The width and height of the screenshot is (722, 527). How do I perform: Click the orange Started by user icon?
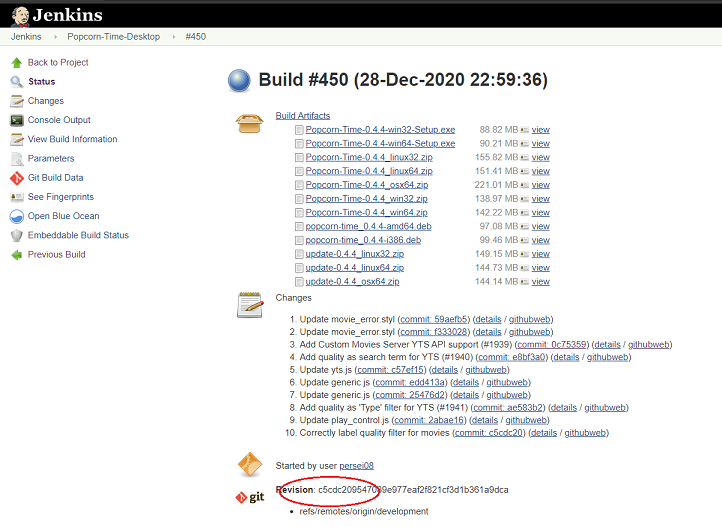pos(250,465)
